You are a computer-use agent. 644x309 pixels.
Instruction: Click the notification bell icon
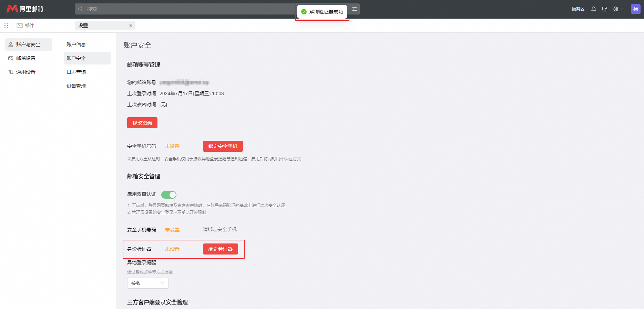point(593,9)
